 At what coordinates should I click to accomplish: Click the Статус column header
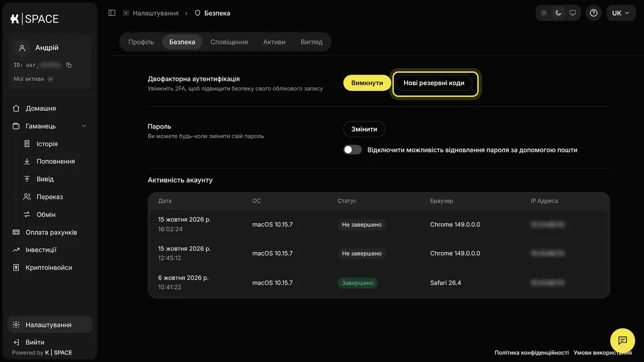(347, 201)
